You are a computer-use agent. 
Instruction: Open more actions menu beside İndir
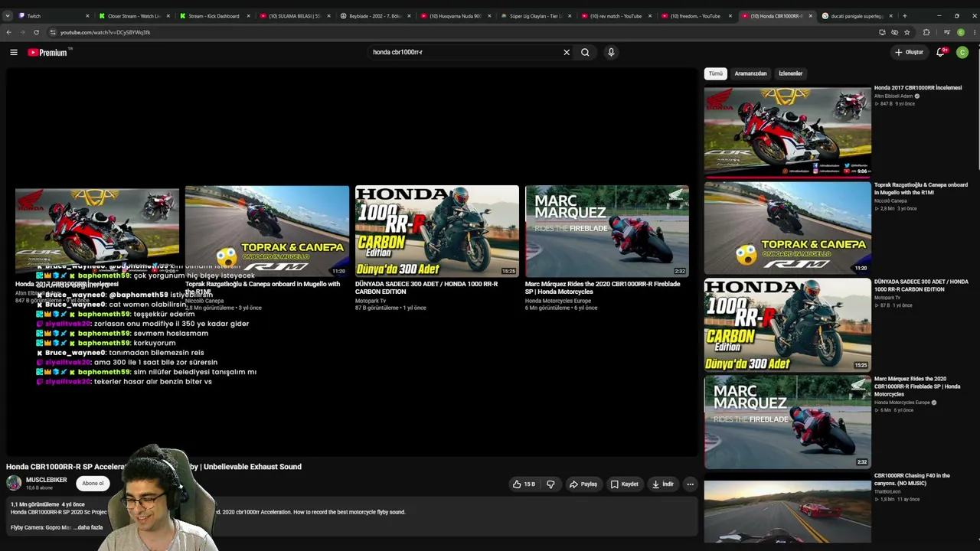click(x=690, y=484)
